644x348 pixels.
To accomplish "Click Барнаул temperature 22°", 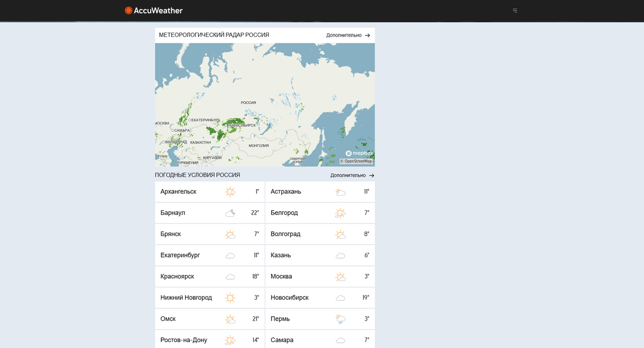I will click(x=255, y=213).
